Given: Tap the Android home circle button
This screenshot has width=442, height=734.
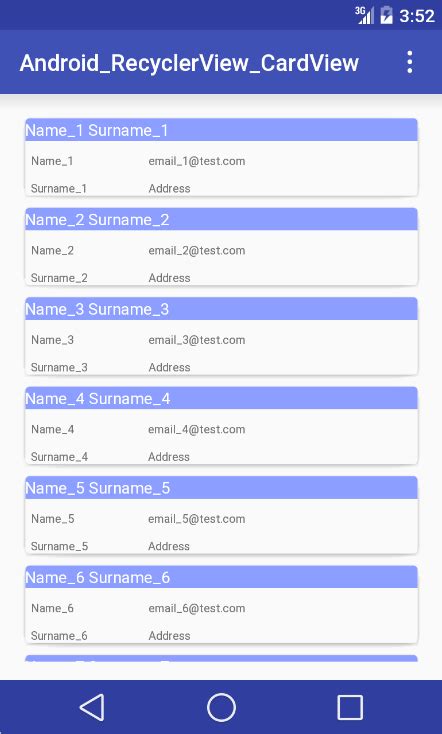Looking at the screenshot, I should click(x=221, y=707).
